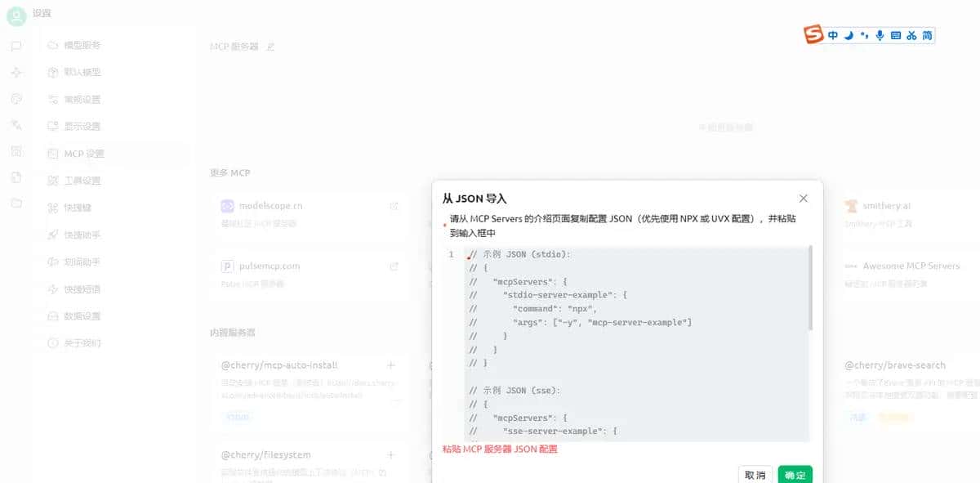Screen dimensions: 980x483
Task: Toggle Chinese/English input with 中 icon
Action: tap(834, 36)
